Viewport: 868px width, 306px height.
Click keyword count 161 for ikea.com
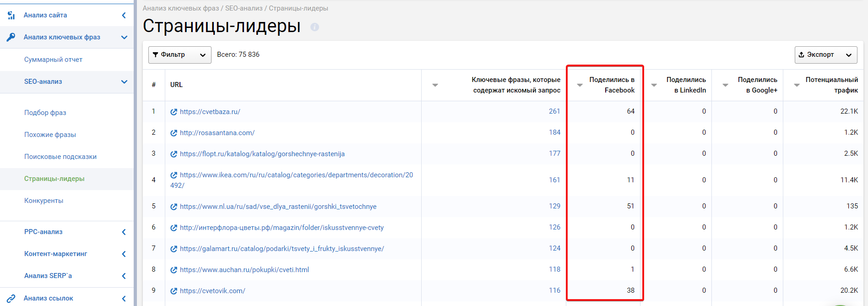click(x=554, y=180)
